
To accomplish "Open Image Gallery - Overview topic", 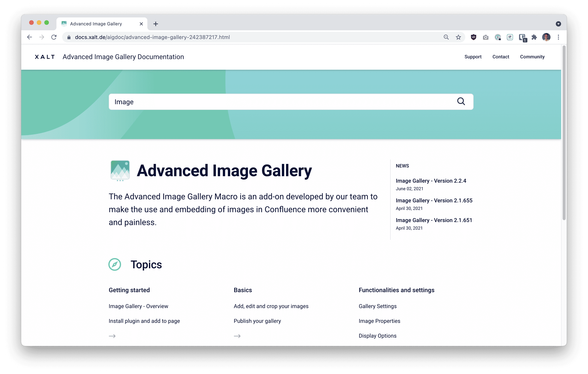I will coord(138,306).
